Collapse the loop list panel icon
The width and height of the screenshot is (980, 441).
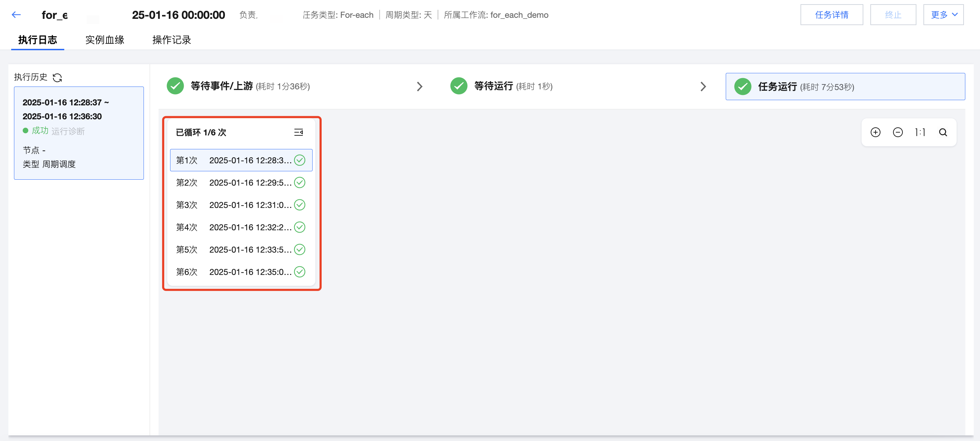[299, 132]
